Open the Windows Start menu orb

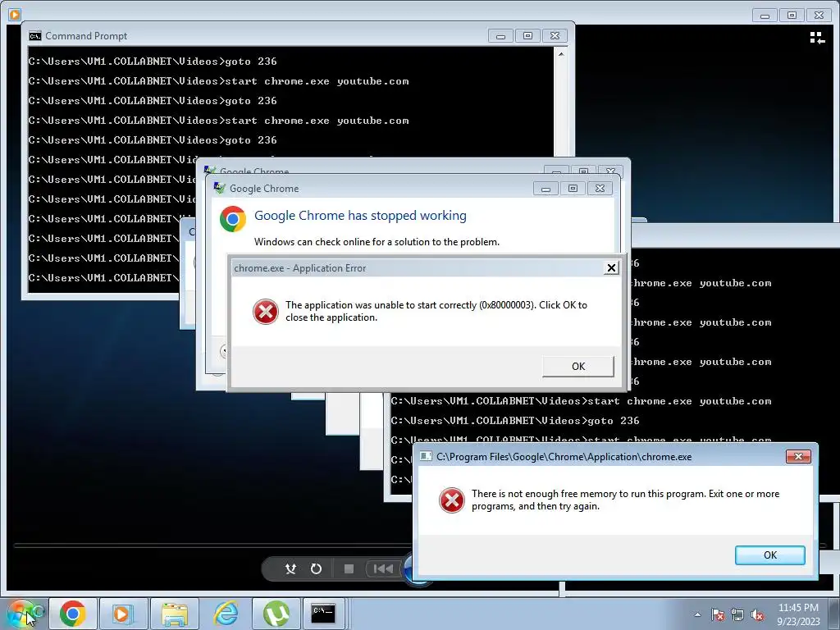(x=21, y=614)
